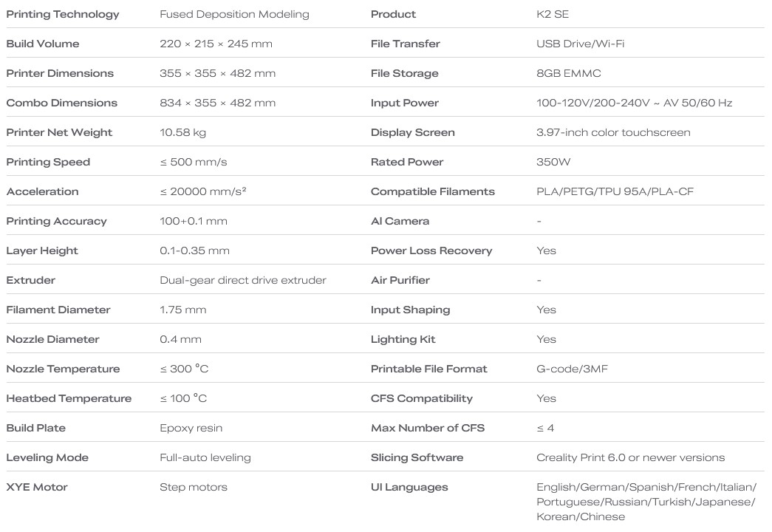This screenshot has height=532, width=772.
Task: Click the "Epoxy resin" build plate value
Action: coord(191,428)
